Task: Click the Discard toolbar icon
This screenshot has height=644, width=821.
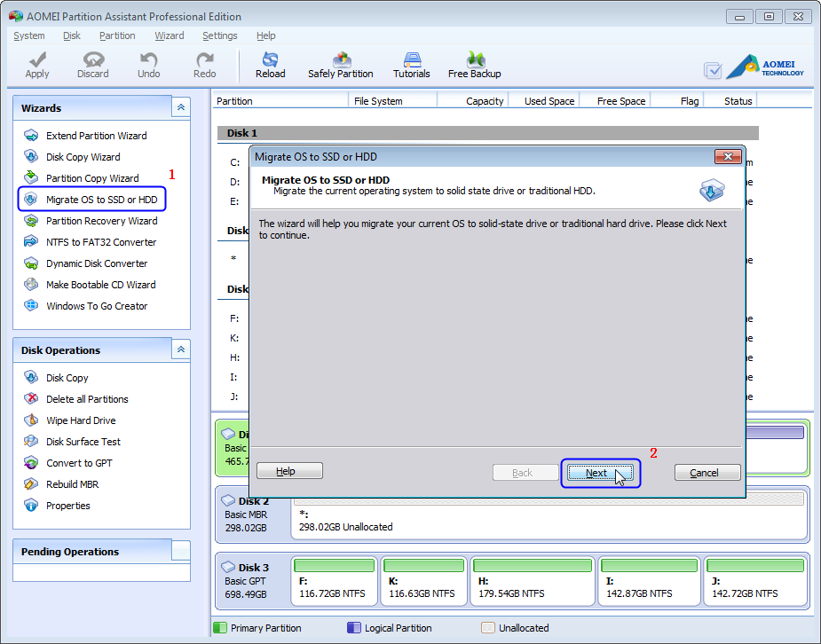Action: coord(92,65)
